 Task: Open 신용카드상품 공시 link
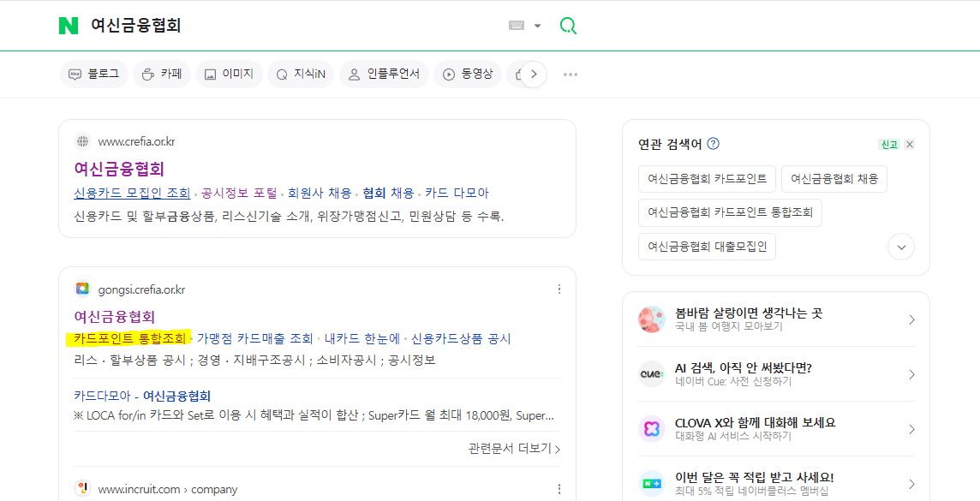(x=461, y=338)
